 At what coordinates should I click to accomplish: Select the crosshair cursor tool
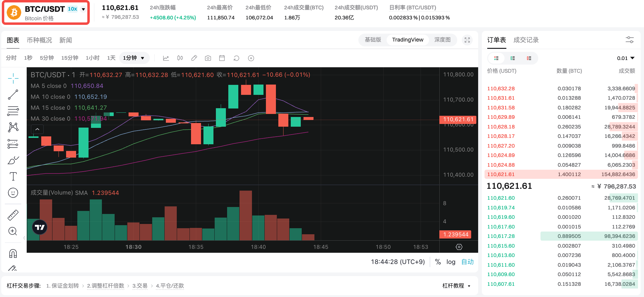(x=13, y=78)
